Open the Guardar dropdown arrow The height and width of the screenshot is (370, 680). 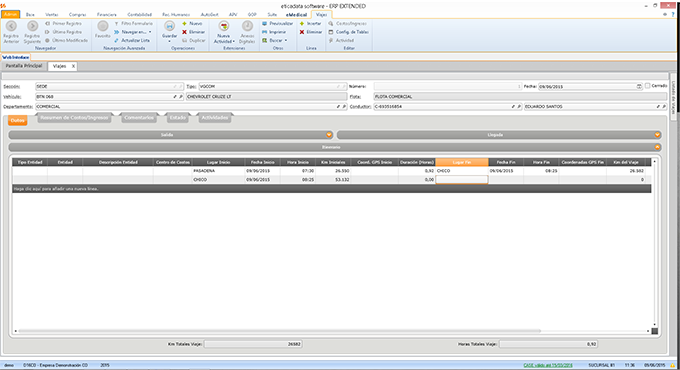(x=169, y=42)
